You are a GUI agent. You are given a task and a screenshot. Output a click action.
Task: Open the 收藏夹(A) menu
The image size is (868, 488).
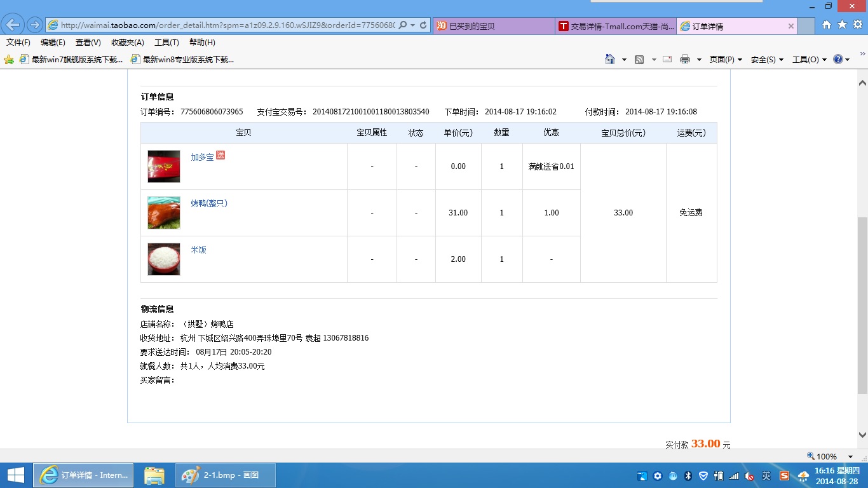pos(127,43)
